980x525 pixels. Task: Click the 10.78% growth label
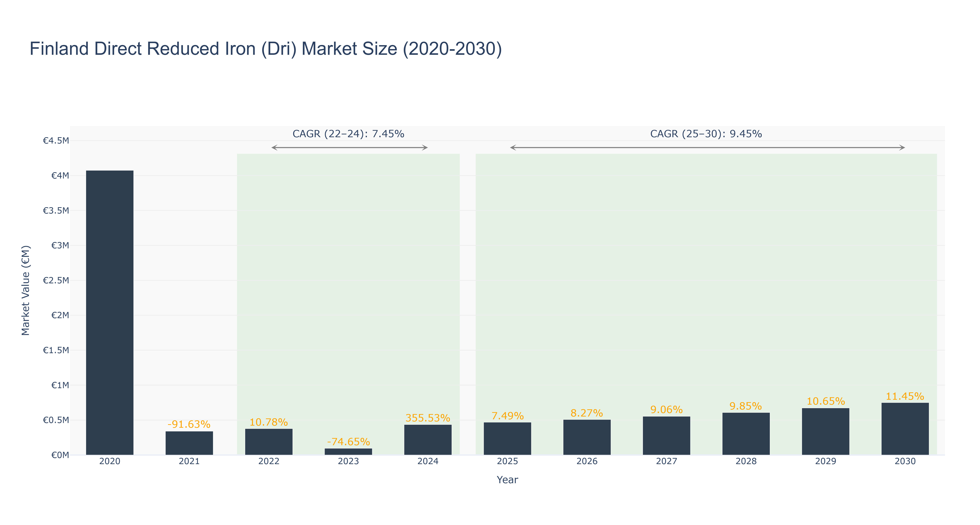269,422
